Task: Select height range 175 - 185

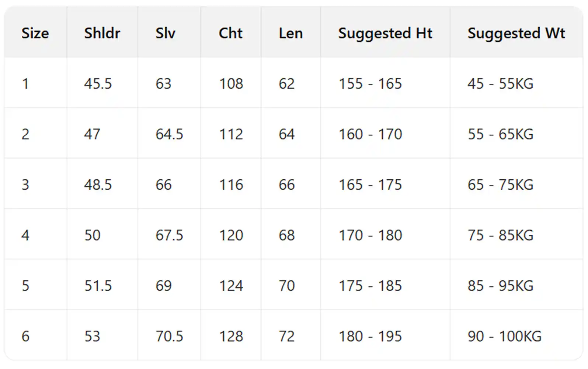Action: (x=370, y=286)
